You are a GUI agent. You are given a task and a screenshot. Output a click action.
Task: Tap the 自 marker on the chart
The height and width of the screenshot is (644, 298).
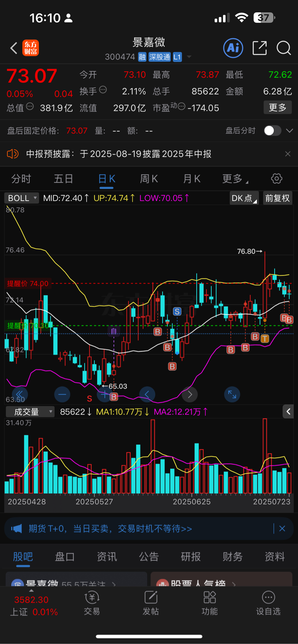pos(114,331)
